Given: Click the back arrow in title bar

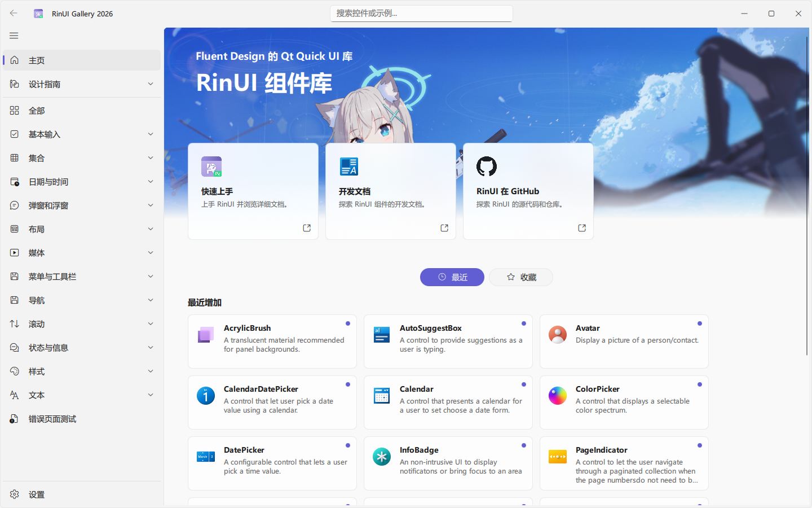Looking at the screenshot, I should [x=14, y=14].
